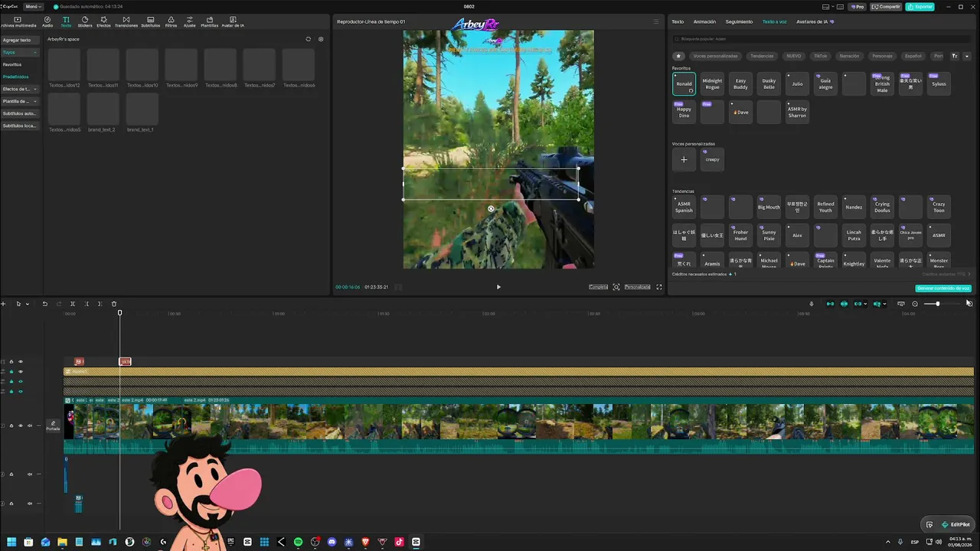Open the Stickers tab
The height and width of the screenshot is (551, 980).
coord(85,21)
